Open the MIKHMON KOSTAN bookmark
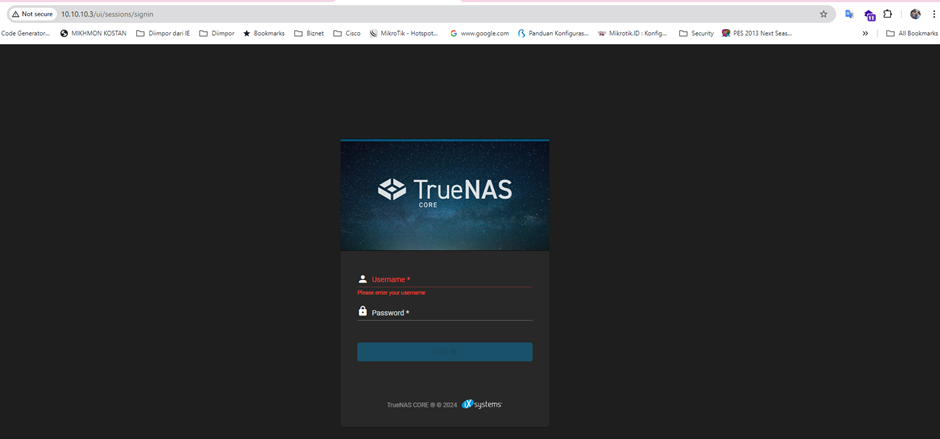Image resolution: width=940 pixels, height=439 pixels. pyautogui.click(x=94, y=33)
